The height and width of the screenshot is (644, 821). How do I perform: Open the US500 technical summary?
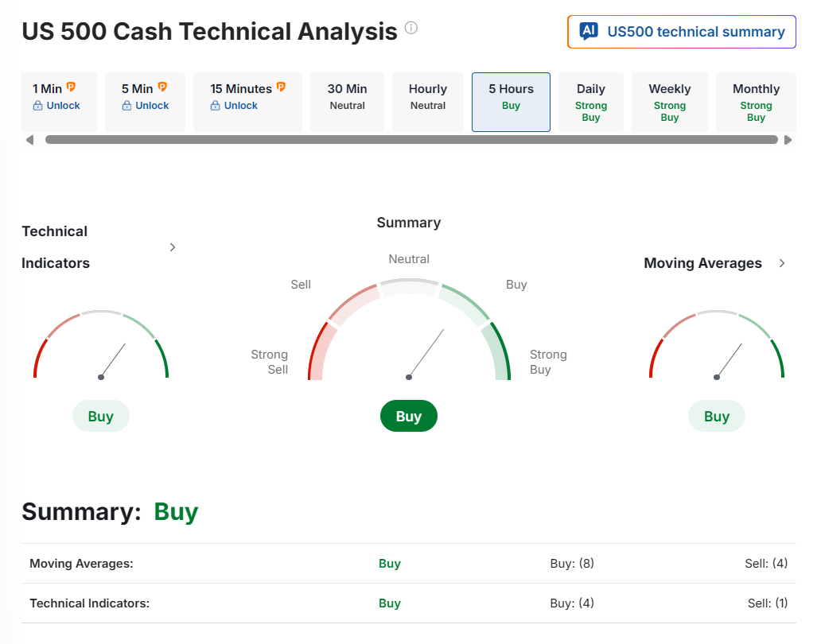pos(695,32)
